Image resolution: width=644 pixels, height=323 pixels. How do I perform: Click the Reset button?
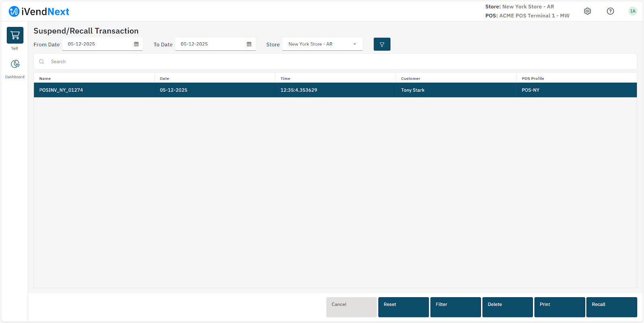coord(403,307)
